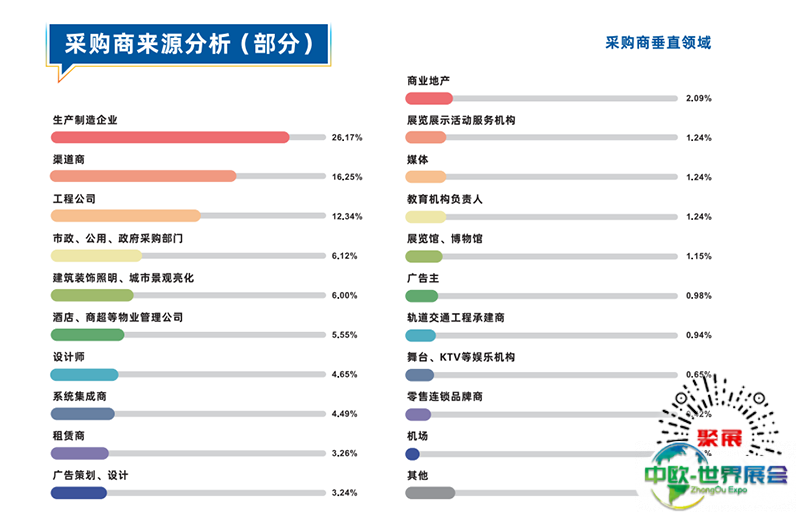Click the 采购商垂直领域 heading
This screenshot has height=515, width=801.
pos(658,43)
